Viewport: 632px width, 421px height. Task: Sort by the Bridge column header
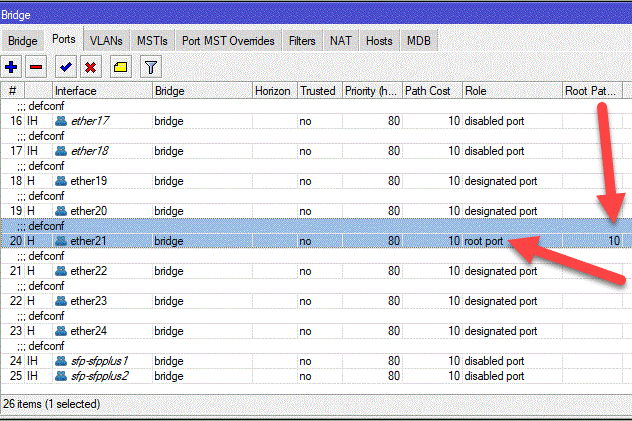(x=202, y=91)
